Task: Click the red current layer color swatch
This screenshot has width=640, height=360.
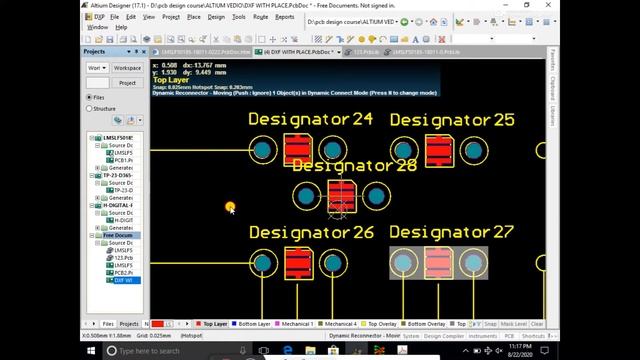Action: [x=158, y=324]
